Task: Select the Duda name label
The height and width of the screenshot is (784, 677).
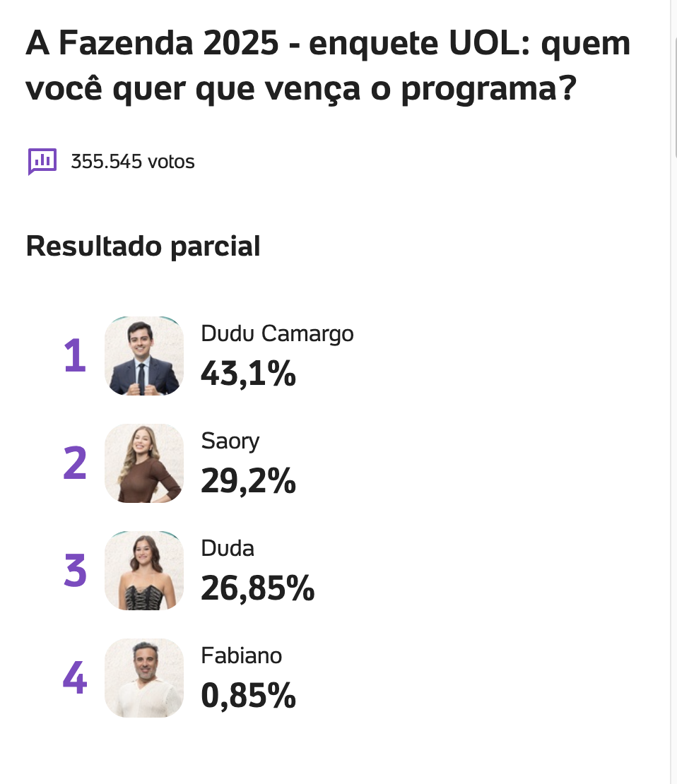Action: pyautogui.click(x=228, y=548)
